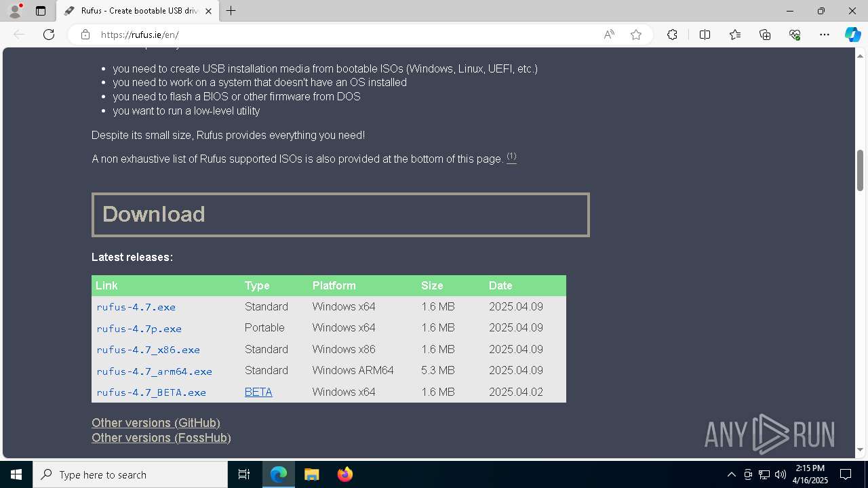Viewport: 868px width, 488px height.
Task: Click the Link column header
Action: [106, 286]
